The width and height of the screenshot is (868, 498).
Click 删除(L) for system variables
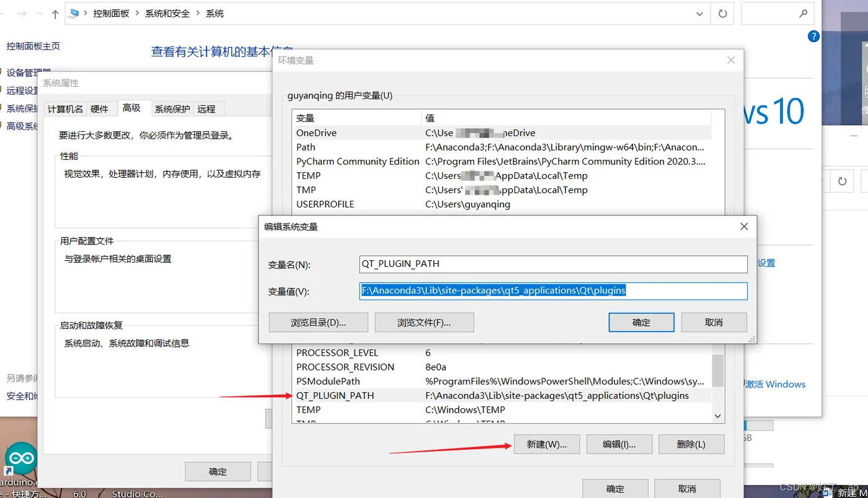(x=691, y=444)
